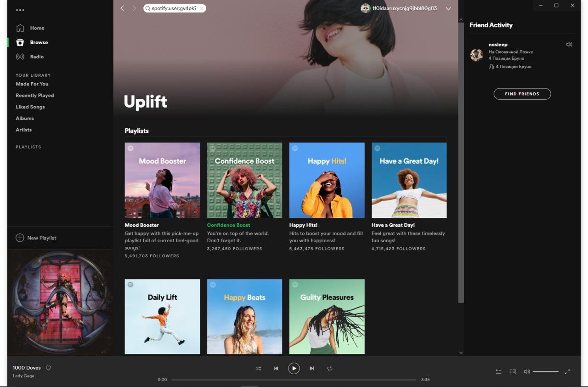Click the 5,491,703 Followers text
The height and width of the screenshot is (387, 588).
(x=152, y=256)
